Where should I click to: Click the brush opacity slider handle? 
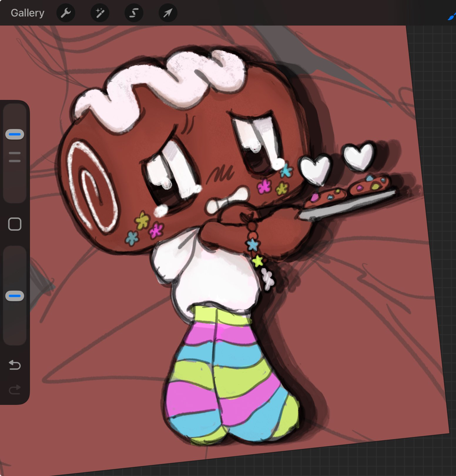15,296
